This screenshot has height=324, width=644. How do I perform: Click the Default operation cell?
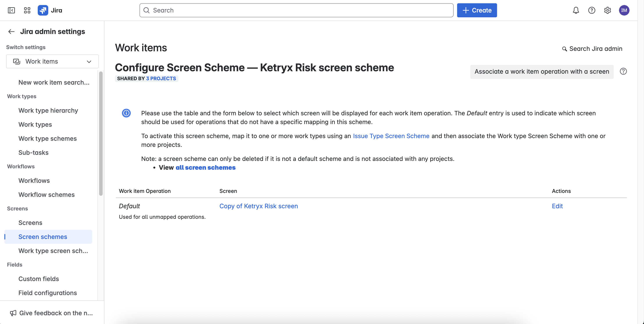[129, 206]
